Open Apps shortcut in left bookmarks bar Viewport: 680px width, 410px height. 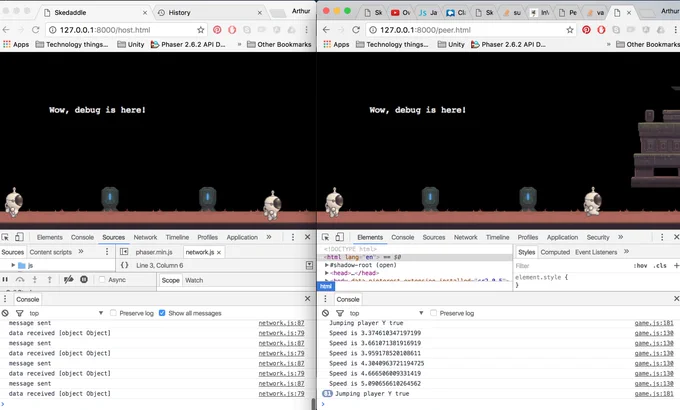(16, 44)
